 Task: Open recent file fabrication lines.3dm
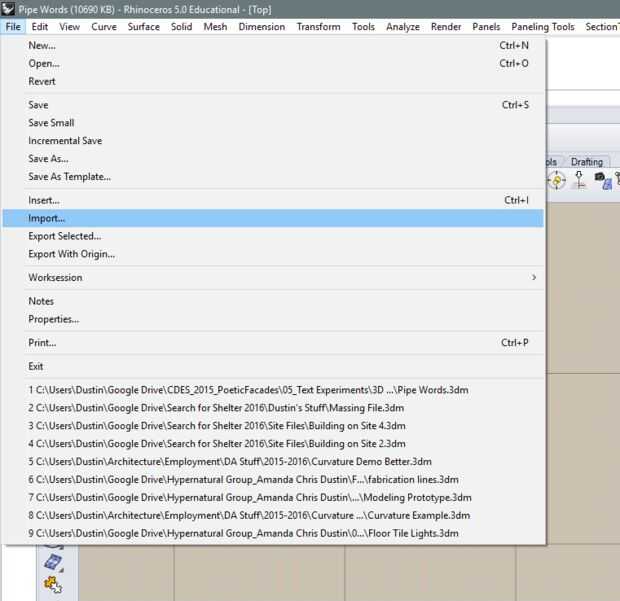click(x=273, y=480)
